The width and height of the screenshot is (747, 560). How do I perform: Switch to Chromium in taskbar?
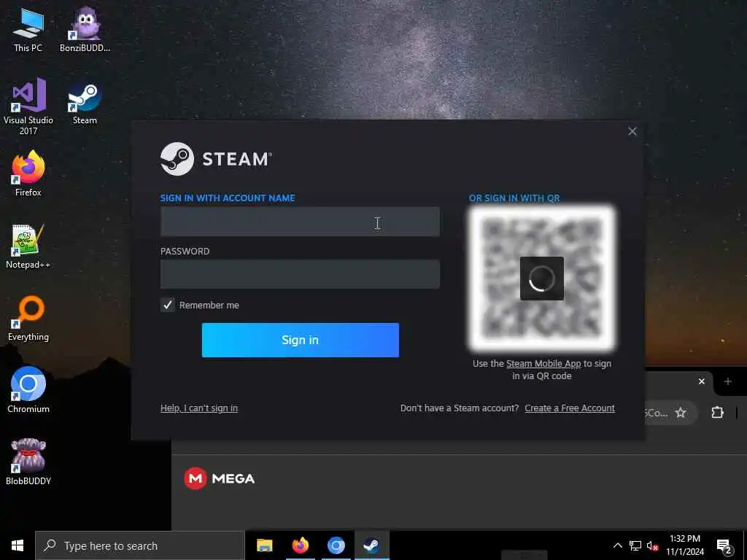tap(336, 545)
